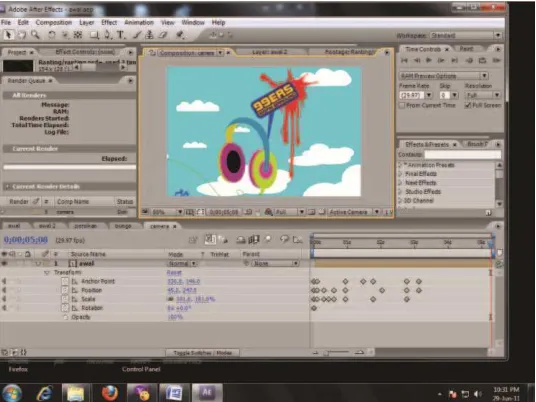Hide the awal layer with eye toggle
Screen dimensions: 536x402
4,264
